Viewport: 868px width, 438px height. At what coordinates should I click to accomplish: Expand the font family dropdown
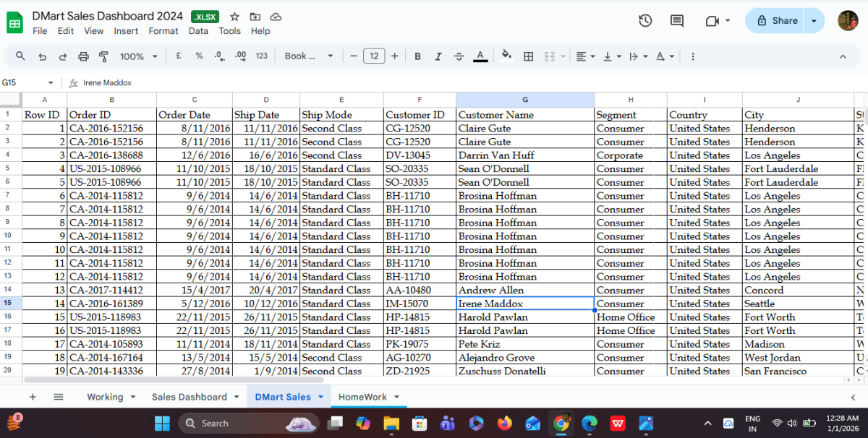coord(309,56)
